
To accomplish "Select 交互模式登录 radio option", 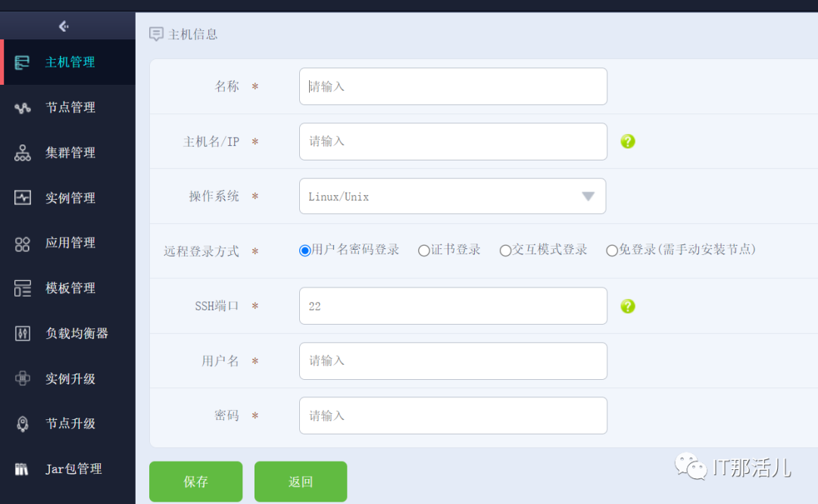I will [505, 250].
